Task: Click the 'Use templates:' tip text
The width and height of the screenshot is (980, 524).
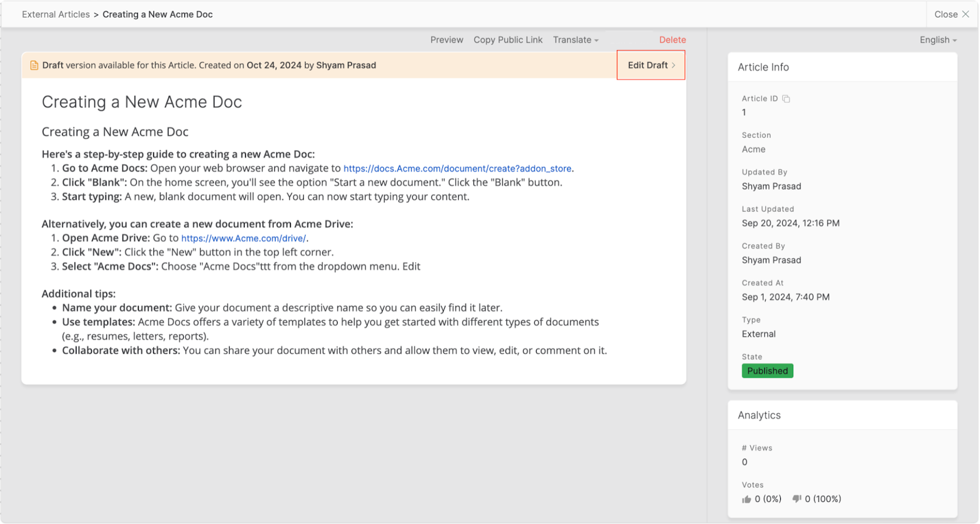Action: pyautogui.click(x=98, y=322)
